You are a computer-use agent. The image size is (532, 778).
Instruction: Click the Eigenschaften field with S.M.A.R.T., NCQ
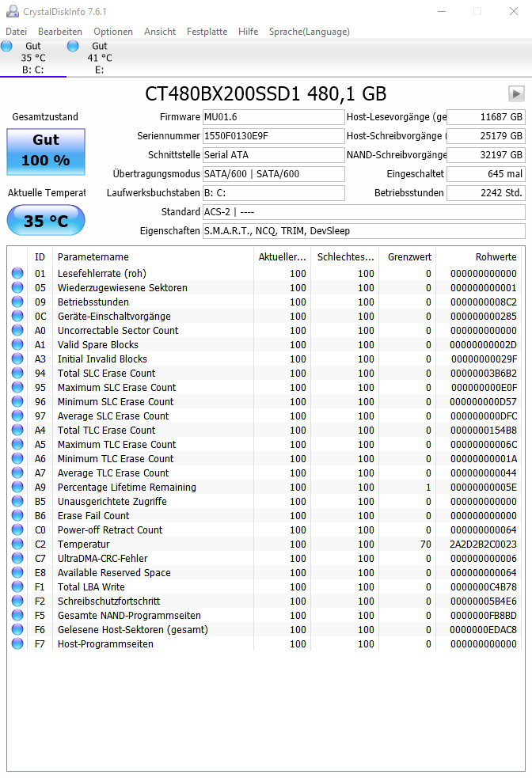363,231
